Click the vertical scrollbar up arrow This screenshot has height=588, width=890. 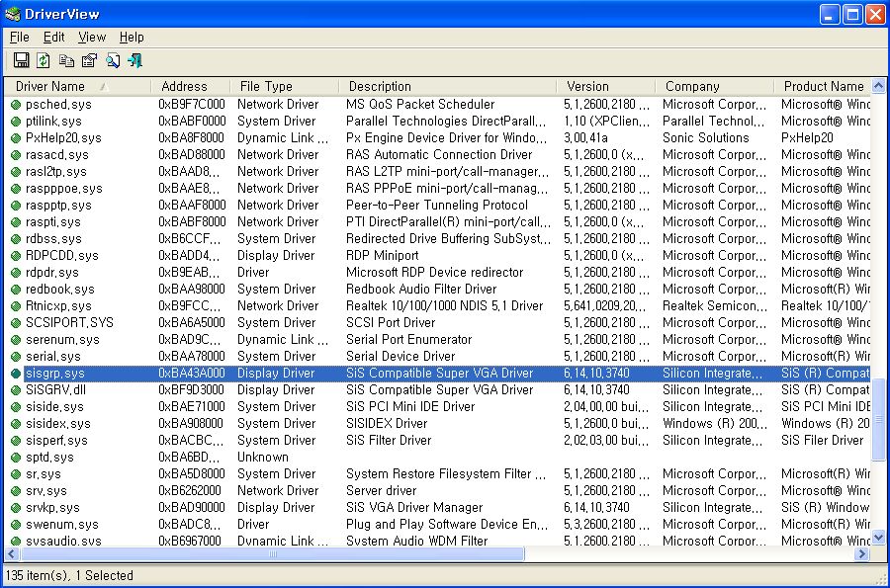point(879,86)
